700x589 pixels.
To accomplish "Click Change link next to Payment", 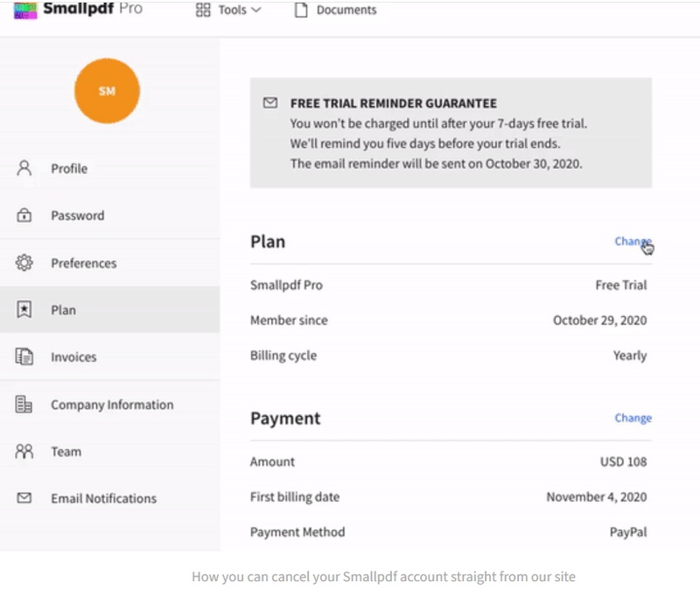I will (633, 417).
